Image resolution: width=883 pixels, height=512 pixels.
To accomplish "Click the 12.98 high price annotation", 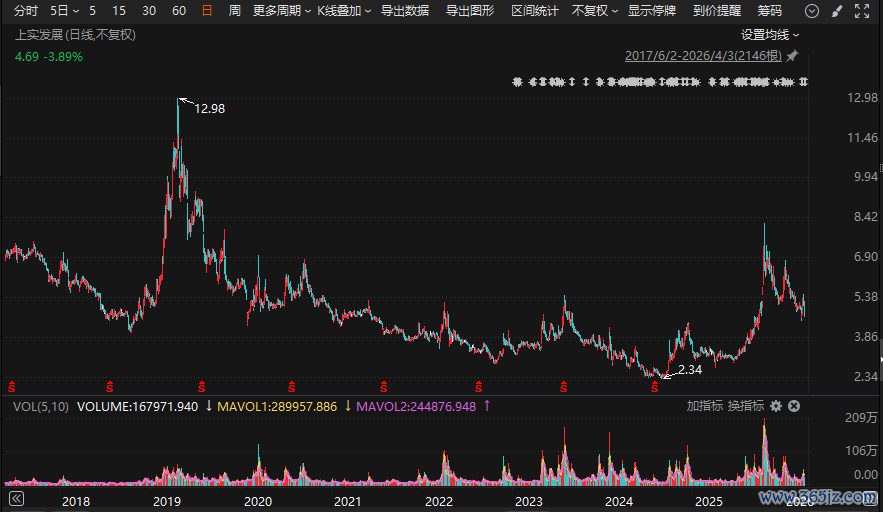I will pos(209,109).
